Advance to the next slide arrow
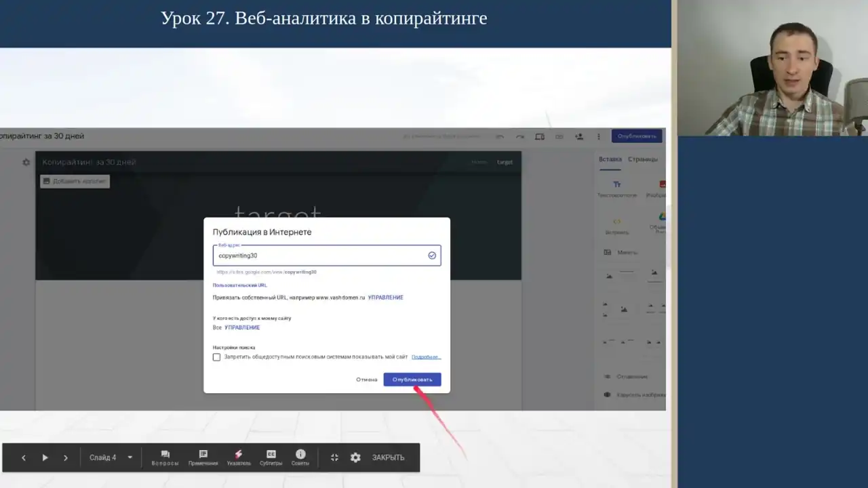This screenshot has height=488, width=868. 66,457
